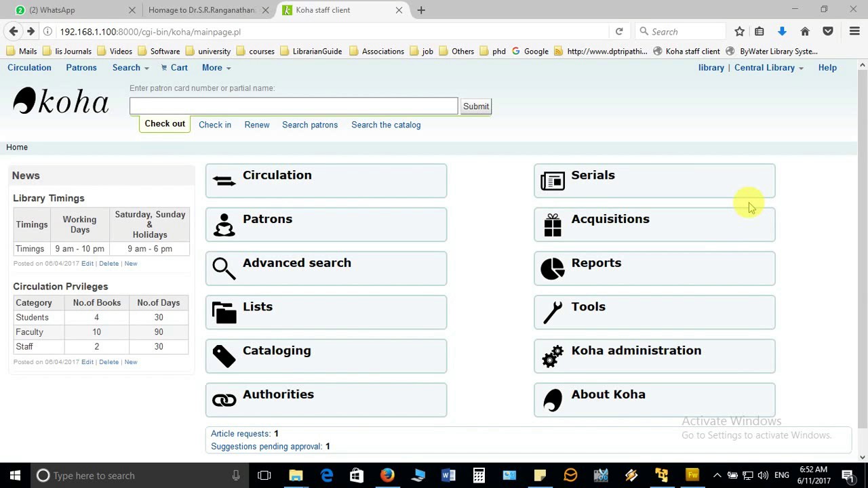Switch to Search the catalog tab
The width and height of the screenshot is (868, 488).
[x=386, y=125]
